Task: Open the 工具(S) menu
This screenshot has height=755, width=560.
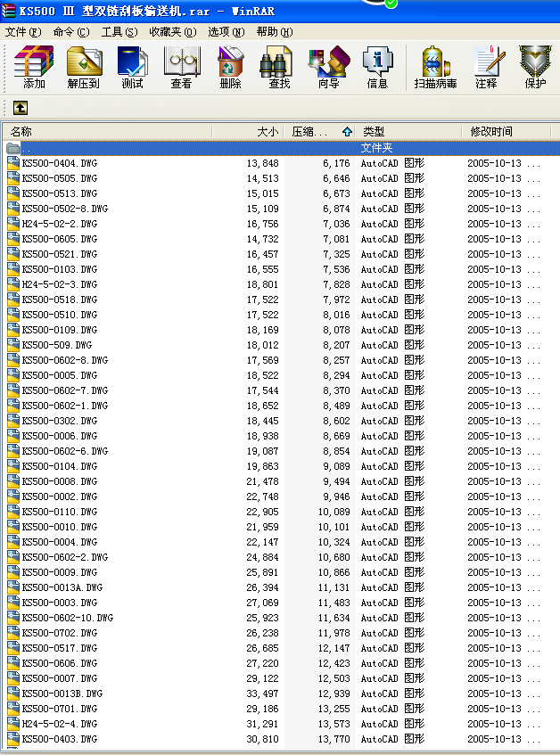Action: pyautogui.click(x=119, y=32)
